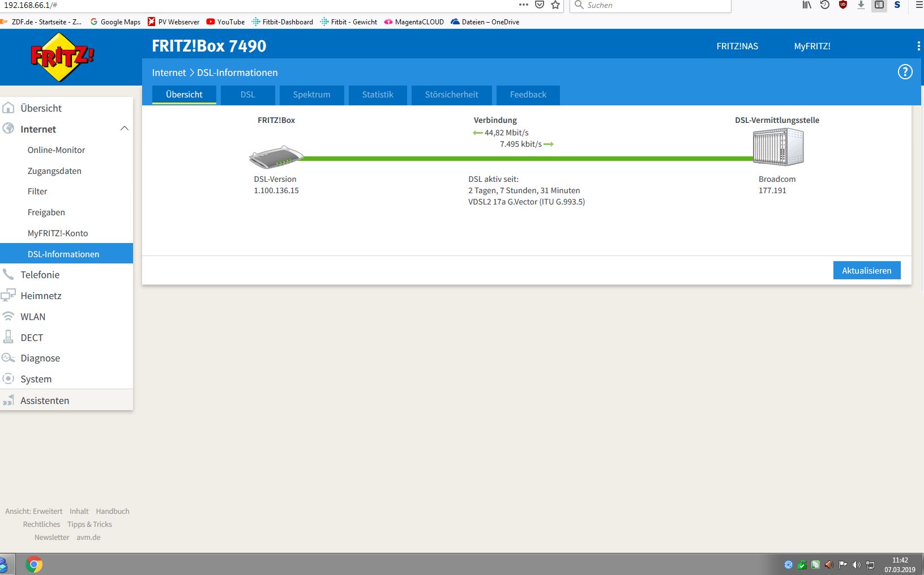Click the taskbar clock showing 11:42
Viewport: 924px width, 575px height.
pos(900,565)
